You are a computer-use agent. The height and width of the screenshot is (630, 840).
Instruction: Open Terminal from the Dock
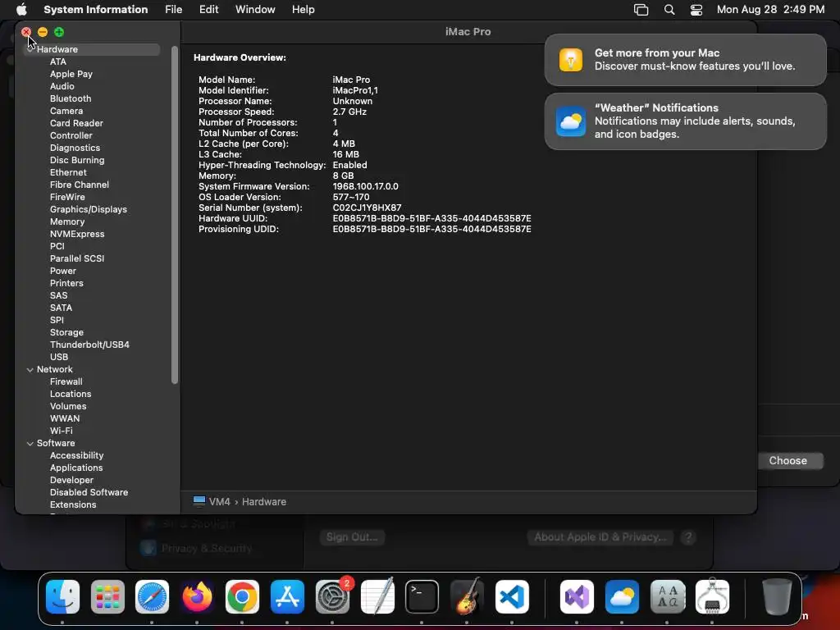coord(422,596)
